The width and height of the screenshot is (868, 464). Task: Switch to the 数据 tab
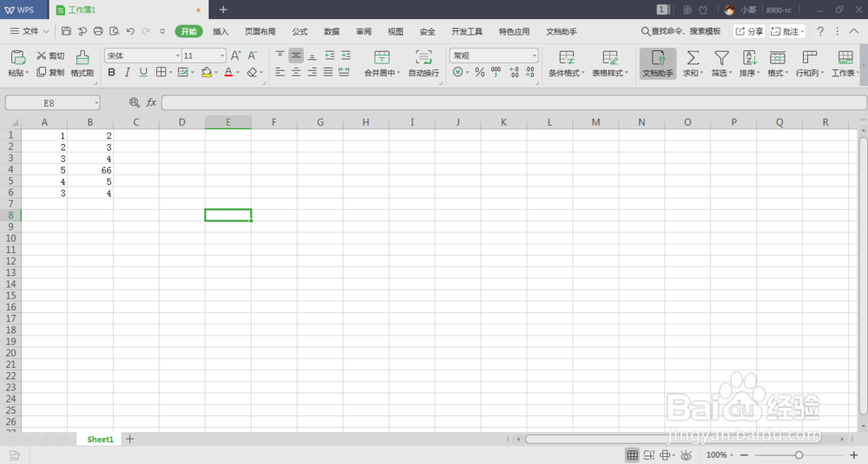[x=332, y=31]
